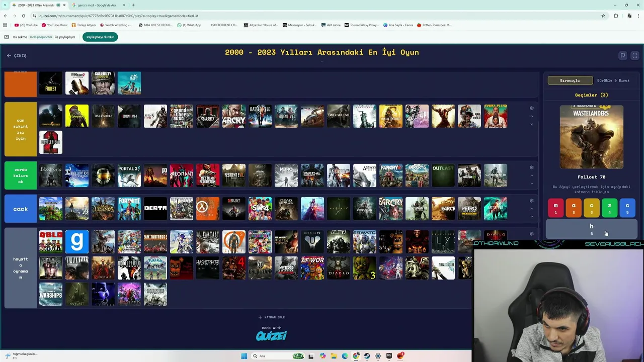Select the Bloodborne game tile

click(x=51, y=175)
